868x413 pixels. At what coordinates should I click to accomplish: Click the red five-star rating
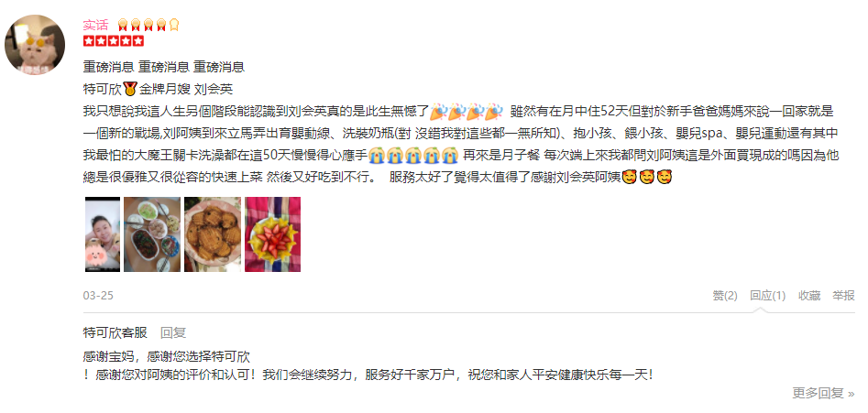[x=114, y=41]
